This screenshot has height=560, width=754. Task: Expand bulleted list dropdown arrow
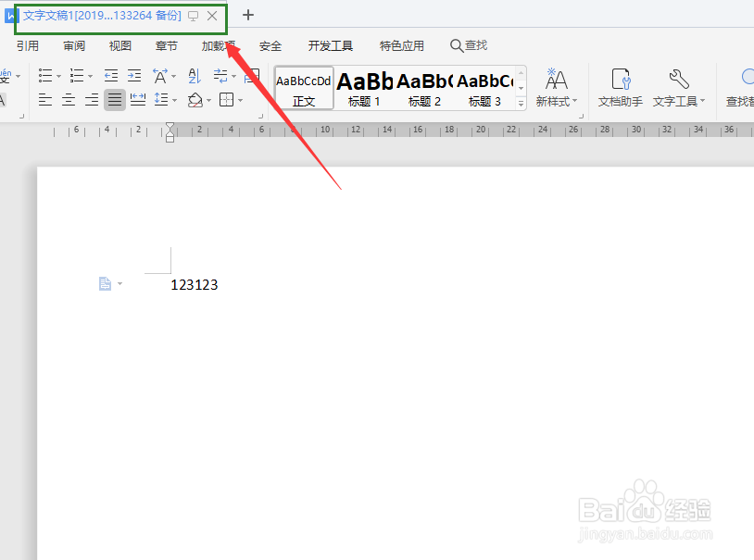point(58,77)
